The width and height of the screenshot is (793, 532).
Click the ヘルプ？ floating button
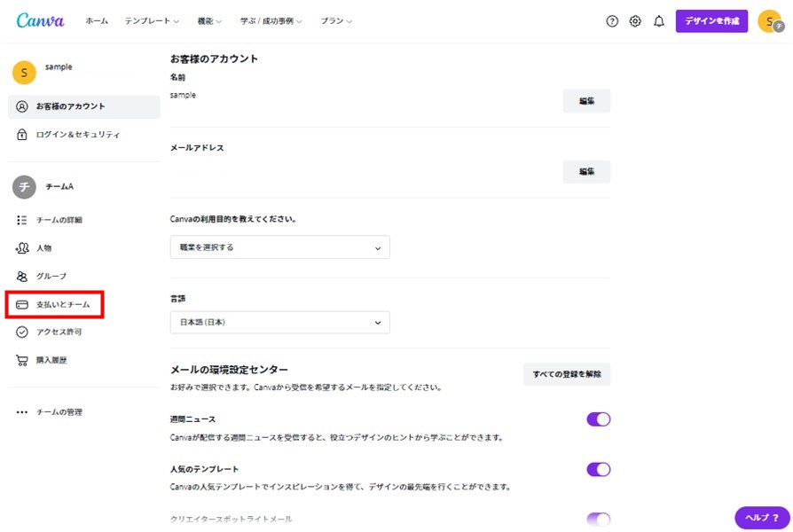(762, 518)
